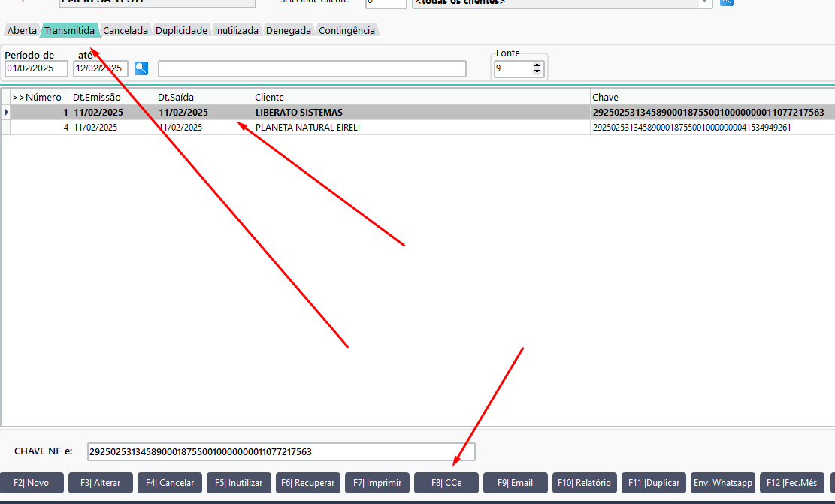This screenshot has height=504, width=835.
Task: Click the CHAVE NF-e input field
Action: pos(281,452)
